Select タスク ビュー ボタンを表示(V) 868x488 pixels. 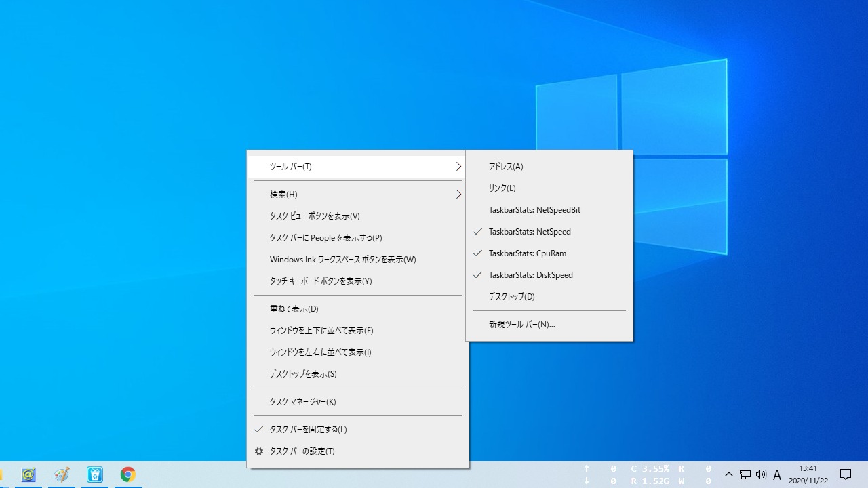[x=357, y=216]
